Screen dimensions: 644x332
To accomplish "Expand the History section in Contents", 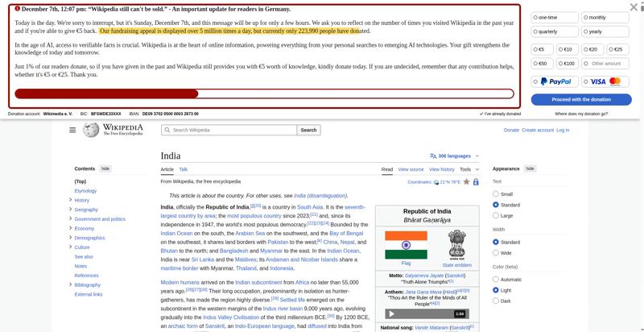I will tap(71, 200).
